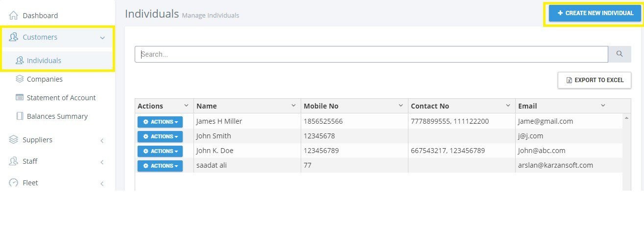Image resolution: width=644 pixels, height=242 pixels.
Task: Click the Balances Summary book icon
Action: (20, 116)
